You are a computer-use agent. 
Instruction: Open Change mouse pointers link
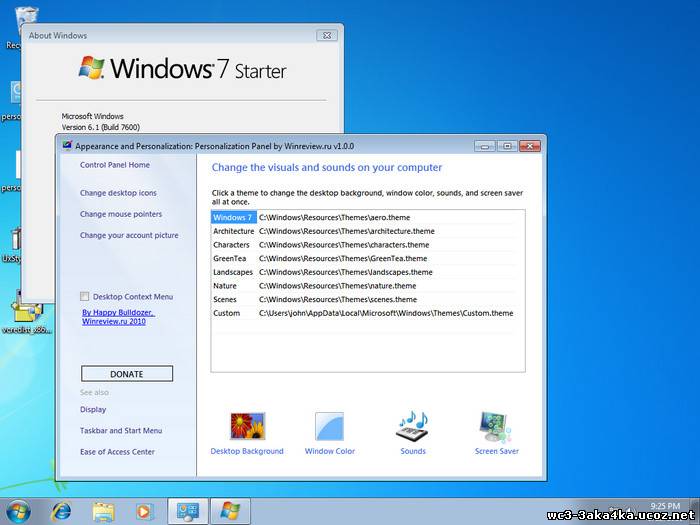(x=121, y=214)
